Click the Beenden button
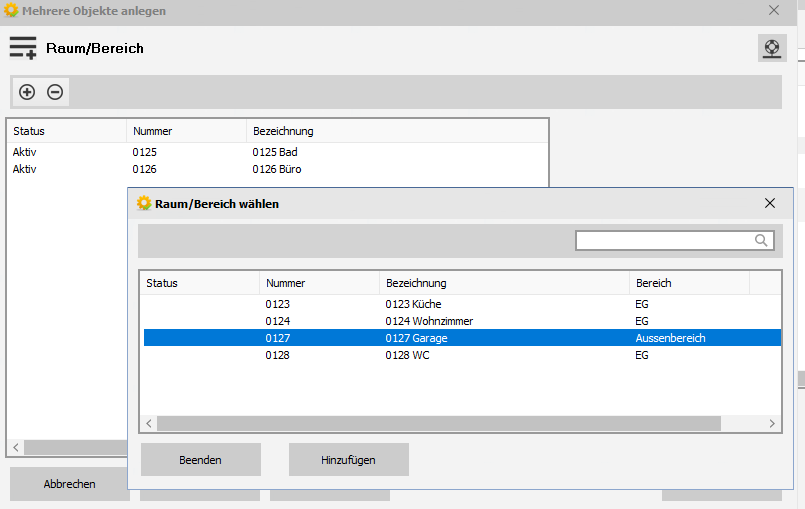The height and width of the screenshot is (509, 805). [x=201, y=460]
